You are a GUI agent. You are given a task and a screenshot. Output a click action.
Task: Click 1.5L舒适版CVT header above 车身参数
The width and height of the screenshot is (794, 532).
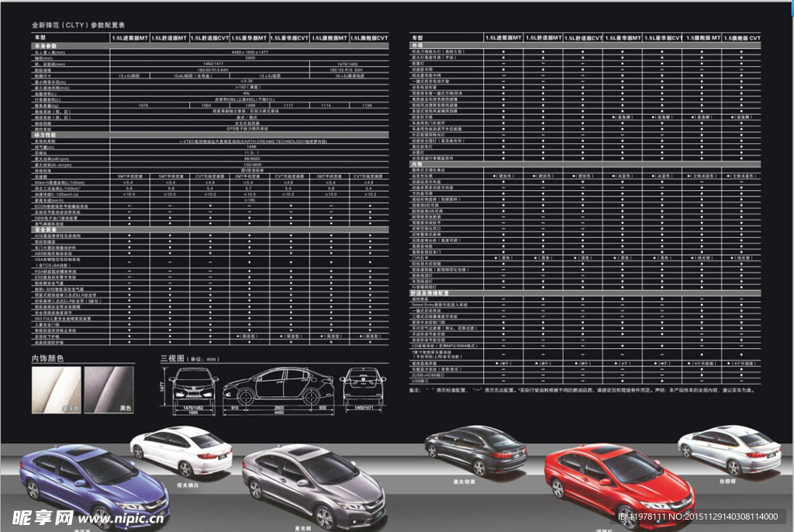tap(209, 38)
